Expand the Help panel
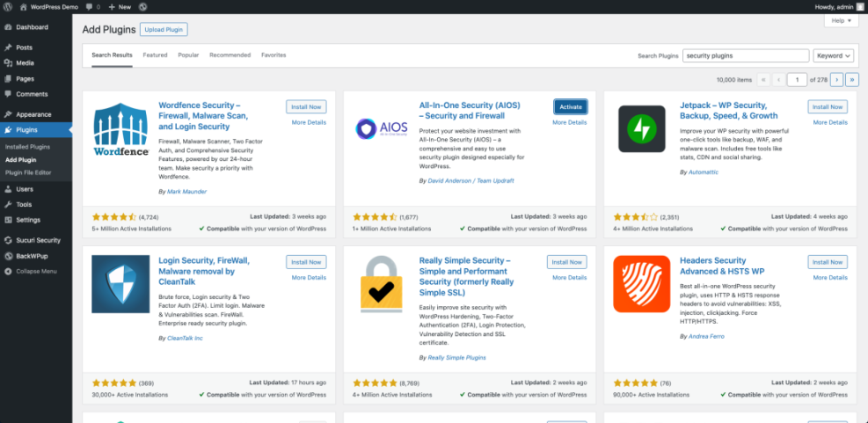This screenshot has width=868, height=423. click(x=842, y=20)
